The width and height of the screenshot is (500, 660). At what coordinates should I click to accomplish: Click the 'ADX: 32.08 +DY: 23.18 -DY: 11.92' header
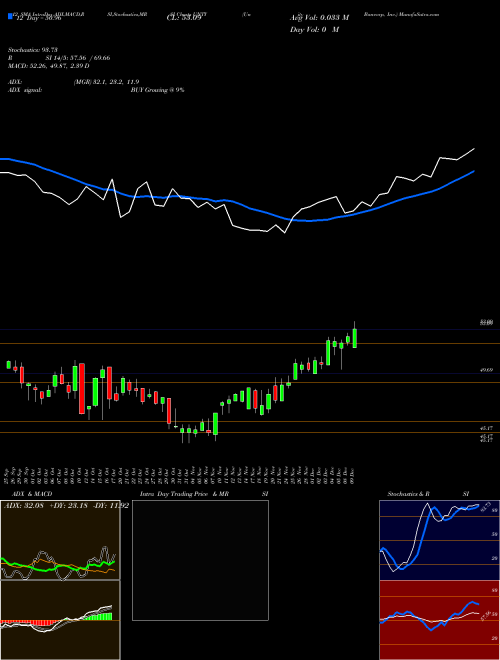pos(66,505)
